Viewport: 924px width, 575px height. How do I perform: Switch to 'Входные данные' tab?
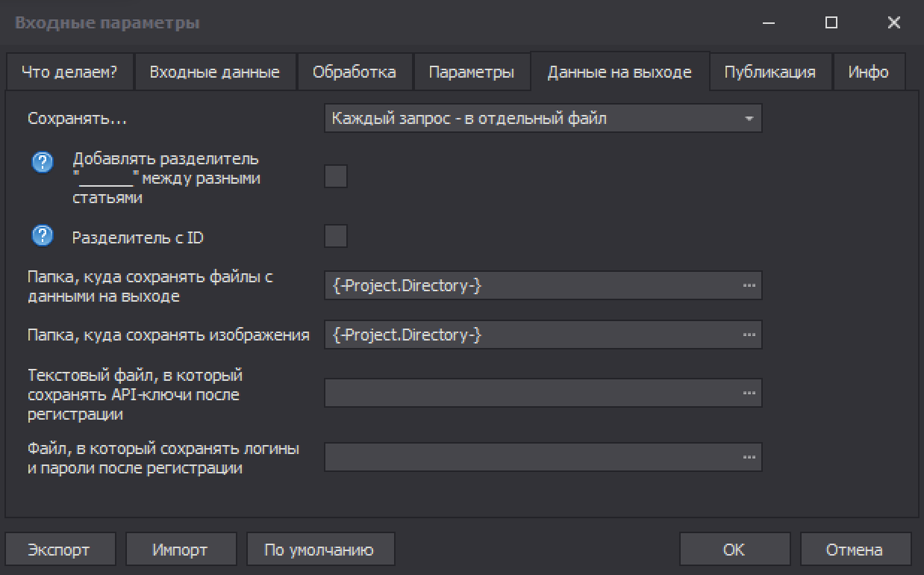(214, 72)
